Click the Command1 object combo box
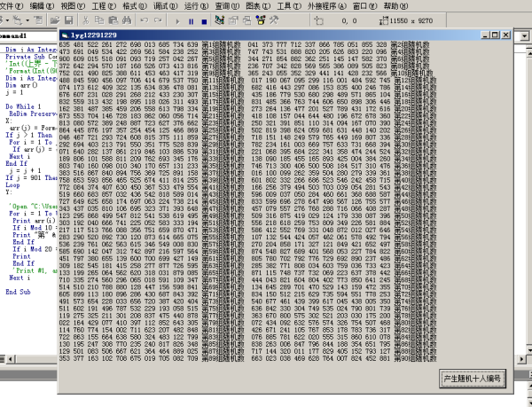Image resolution: width=532 pixels, height=407 pixels. point(28,35)
